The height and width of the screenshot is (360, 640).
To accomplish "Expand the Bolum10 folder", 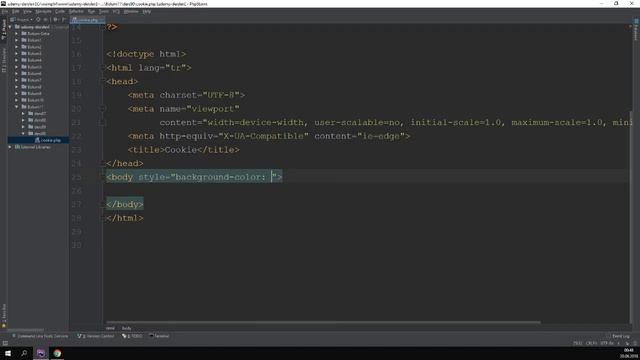I will (17, 100).
